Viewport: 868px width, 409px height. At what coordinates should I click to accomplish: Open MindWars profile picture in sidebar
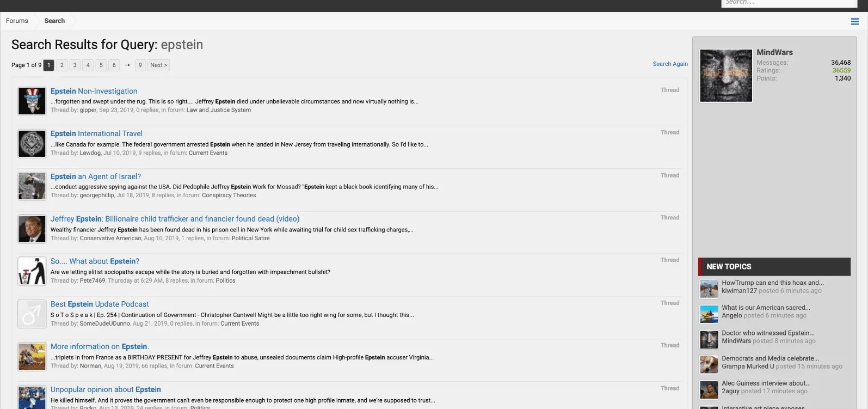coord(726,76)
